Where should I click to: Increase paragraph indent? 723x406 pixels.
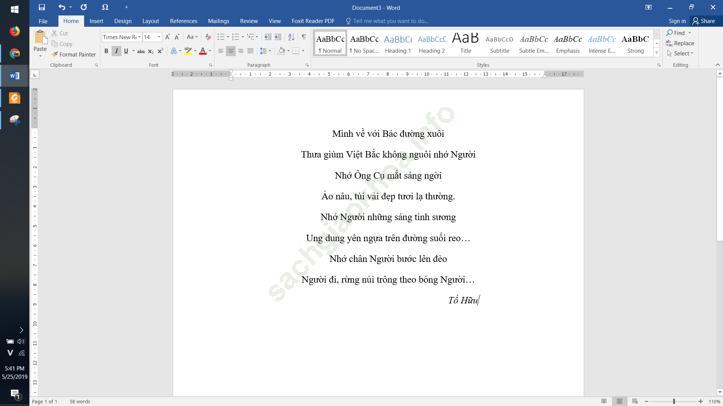[x=278, y=37]
